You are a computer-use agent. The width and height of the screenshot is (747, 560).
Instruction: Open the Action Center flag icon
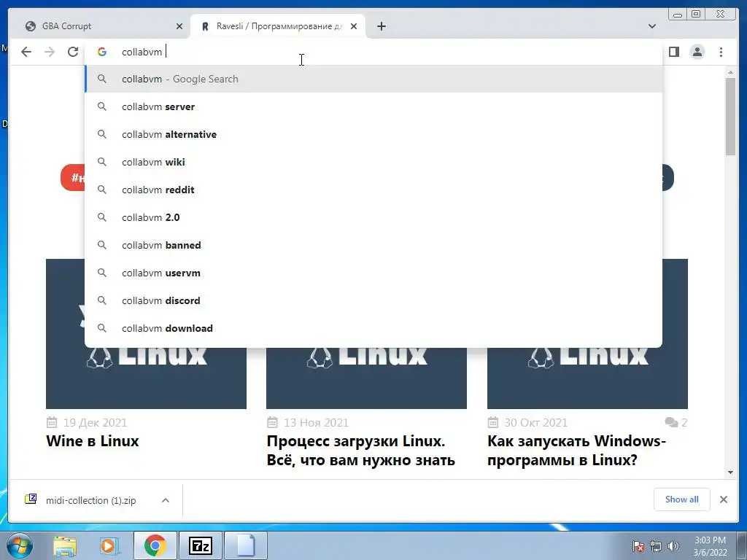click(638, 546)
